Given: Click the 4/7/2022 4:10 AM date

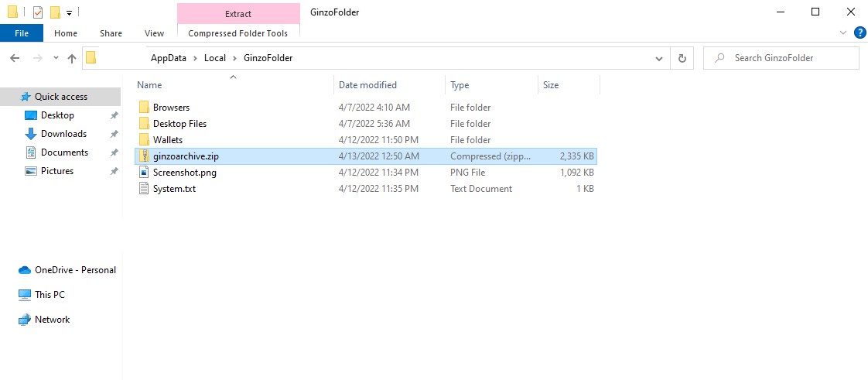Looking at the screenshot, I should click(x=374, y=108).
